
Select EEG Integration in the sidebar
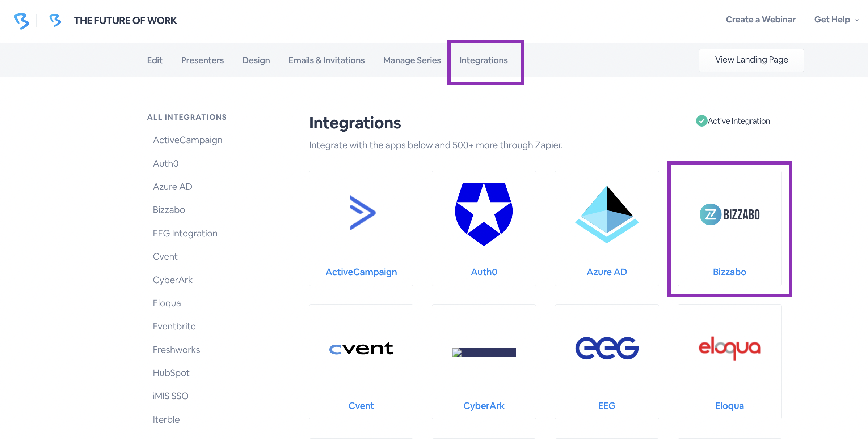tap(185, 233)
